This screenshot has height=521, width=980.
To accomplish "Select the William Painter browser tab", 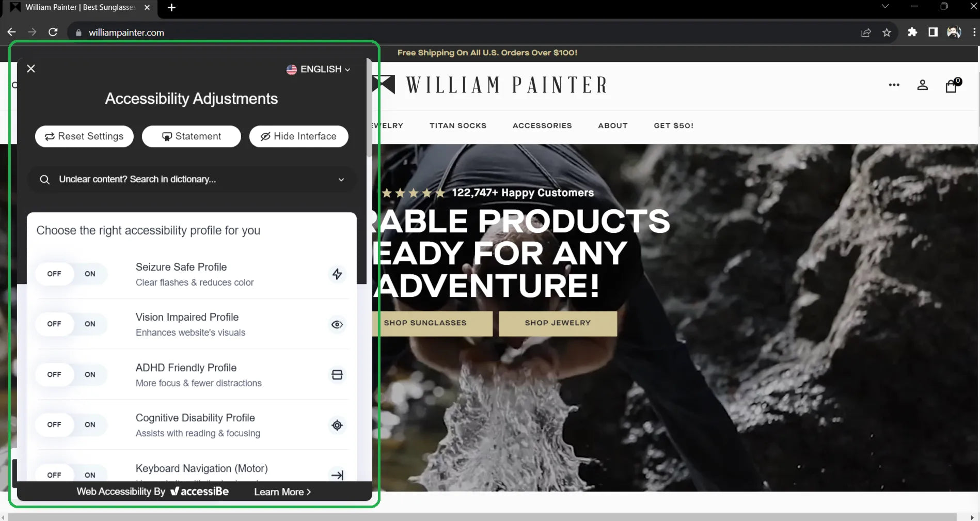I will coord(80,7).
